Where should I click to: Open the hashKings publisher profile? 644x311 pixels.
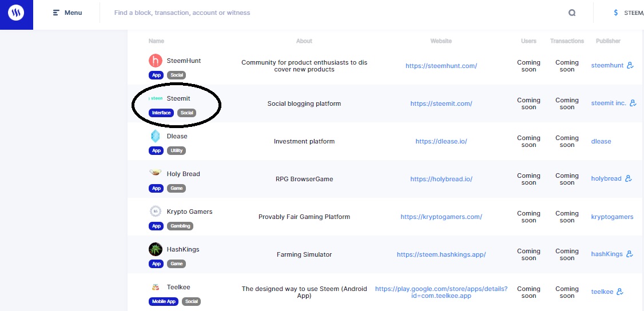[607, 254]
